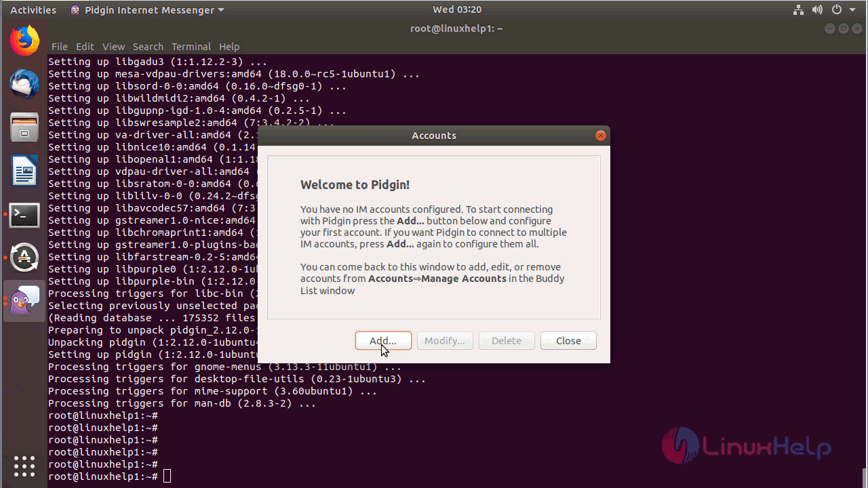Click the 'Accounts' dialog title bar

[434, 136]
